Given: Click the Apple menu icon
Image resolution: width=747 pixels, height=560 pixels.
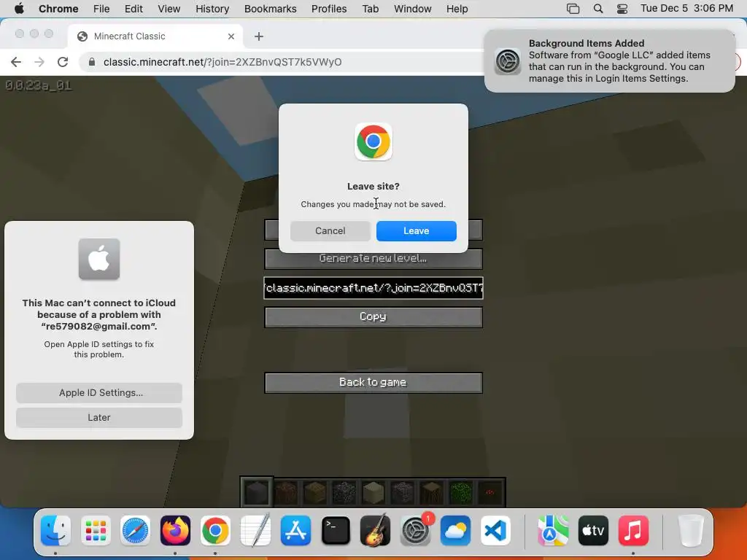Looking at the screenshot, I should (19, 9).
